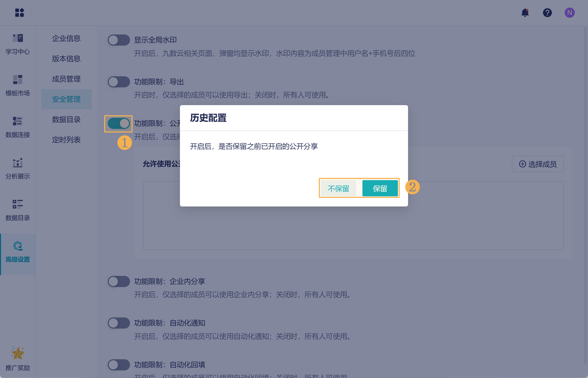Click the help question mark icon
Viewport: 588px width, 378px height.
pos(547,12)
